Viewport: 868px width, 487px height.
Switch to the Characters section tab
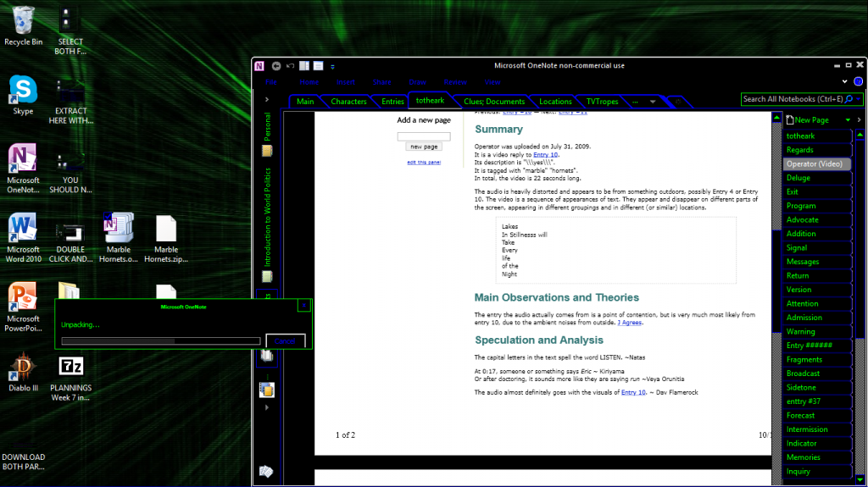[x=348, y=102]
